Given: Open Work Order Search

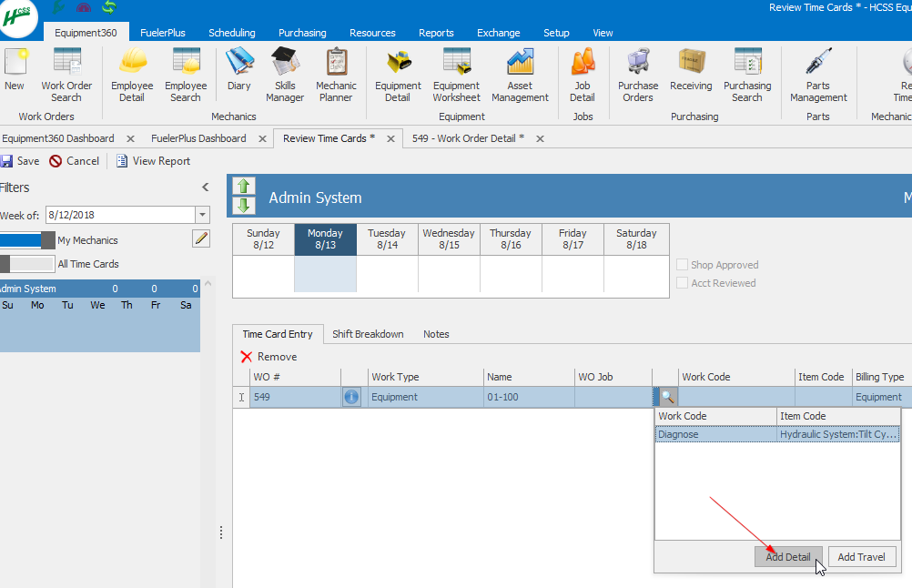Looking at the screenshot, I should pos(66,75).
